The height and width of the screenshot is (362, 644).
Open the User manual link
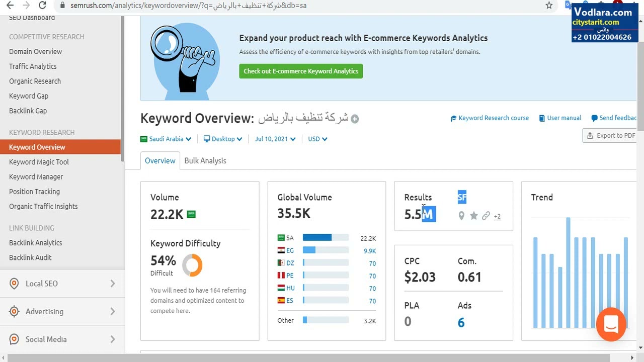click(560, 118)
